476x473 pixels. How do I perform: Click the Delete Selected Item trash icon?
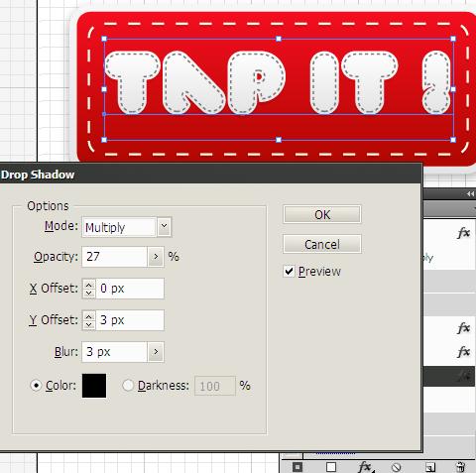tap(461, 467)
